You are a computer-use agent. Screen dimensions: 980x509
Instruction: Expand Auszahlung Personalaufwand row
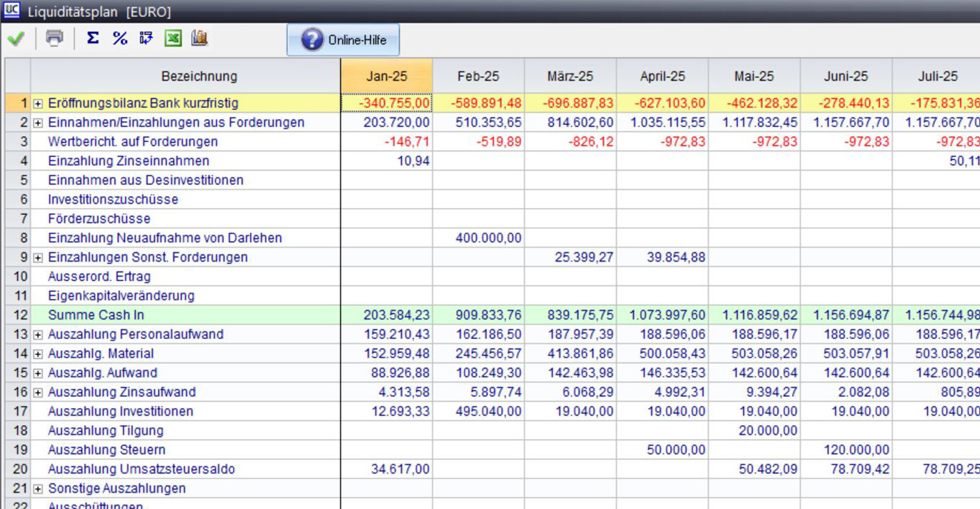point(38,335)
